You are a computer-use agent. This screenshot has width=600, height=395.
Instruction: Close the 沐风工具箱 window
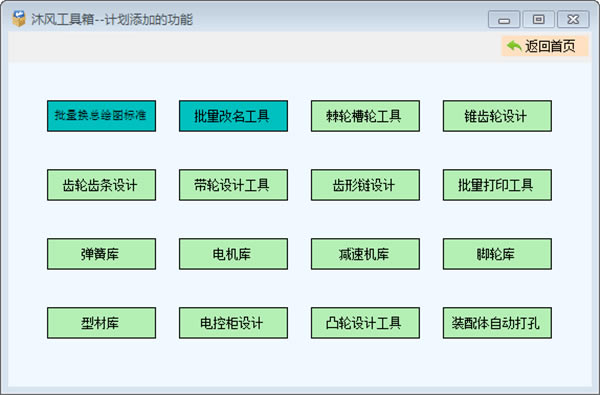point(573,20)
